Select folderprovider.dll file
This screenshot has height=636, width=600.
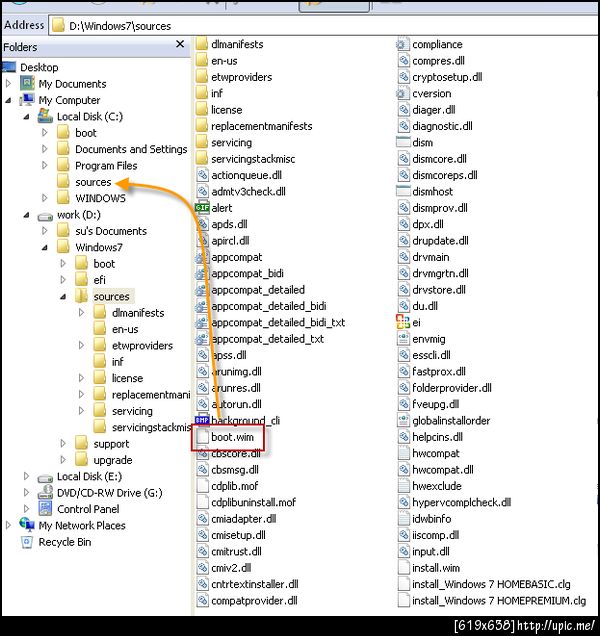point(452,388)
